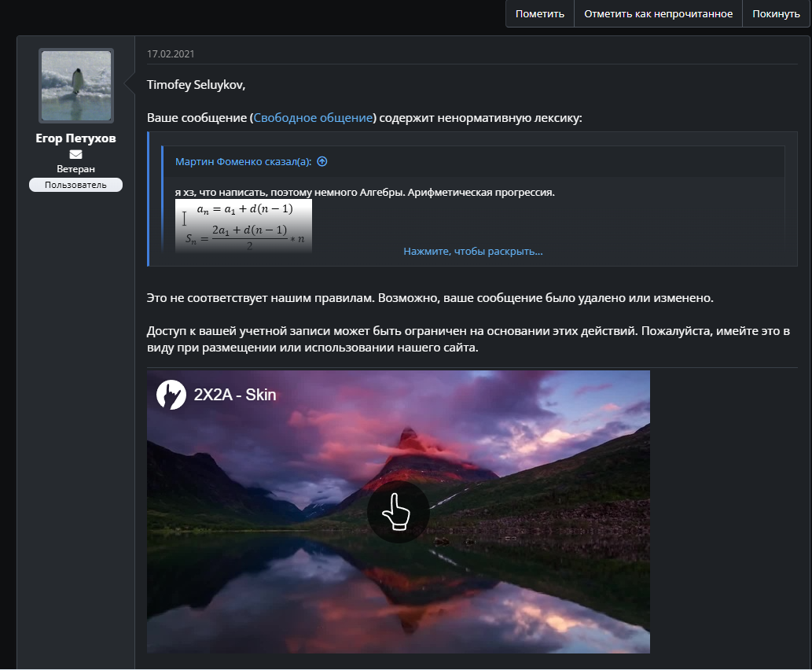Click the Timofey Seluykov greeting line
This screenshot has height=670, width=812.
[x=197, y=84]
